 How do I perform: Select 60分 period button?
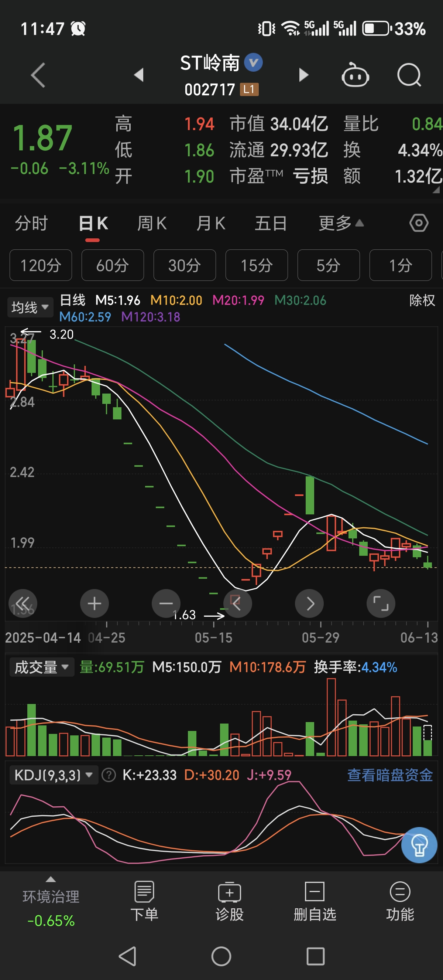[x=113, y=265]
